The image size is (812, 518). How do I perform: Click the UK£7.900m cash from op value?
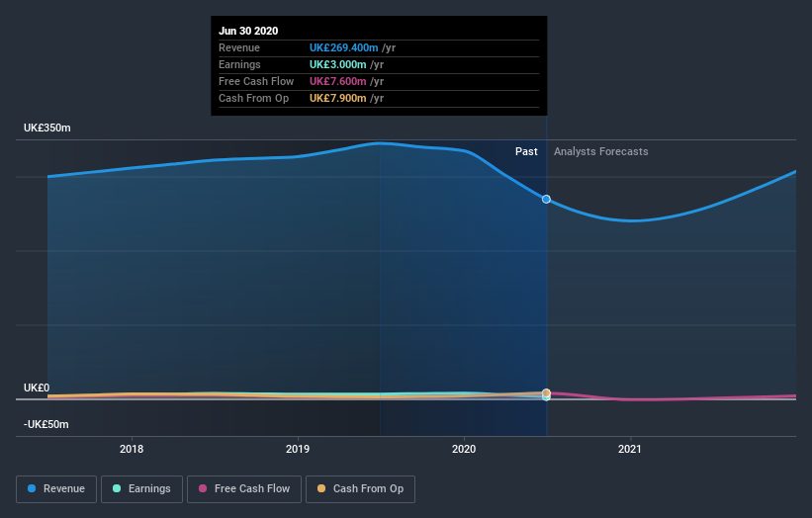pos(337,98)
